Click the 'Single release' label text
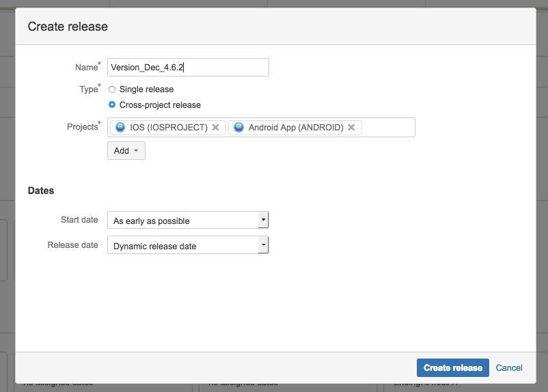Image resolution: width=548 pixels, height=392 pixels. [x=146, y=89]
